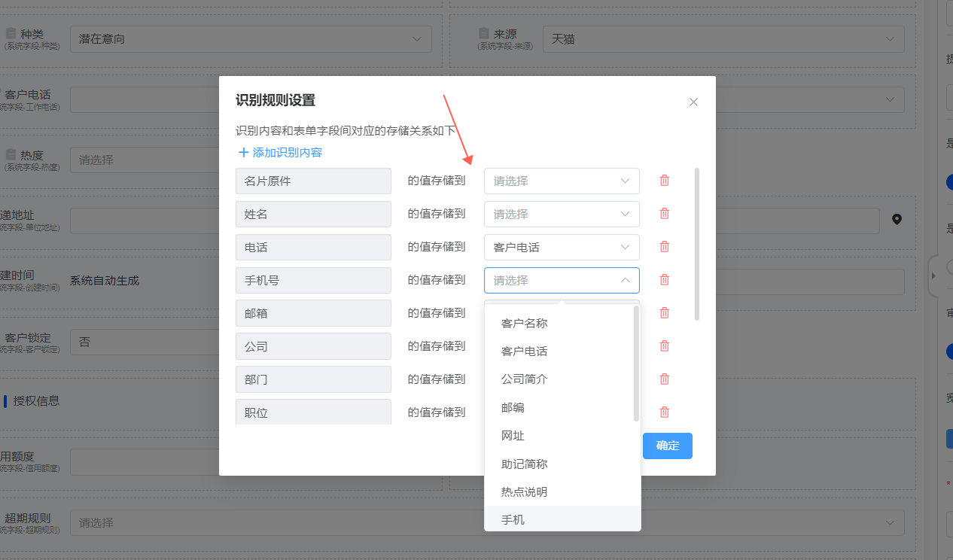This screenshot has height=560, width=953.
Task: Click the dialog list scrollbar
Action: coord(696,244)
